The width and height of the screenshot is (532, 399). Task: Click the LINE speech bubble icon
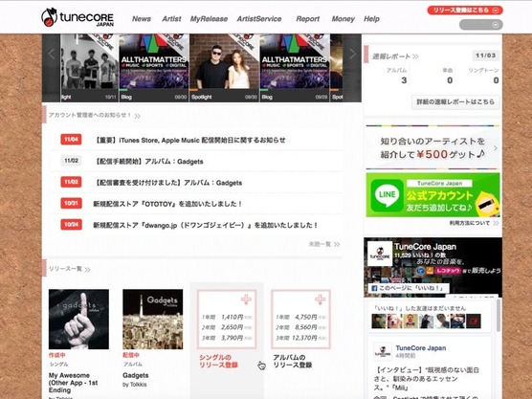388,195
